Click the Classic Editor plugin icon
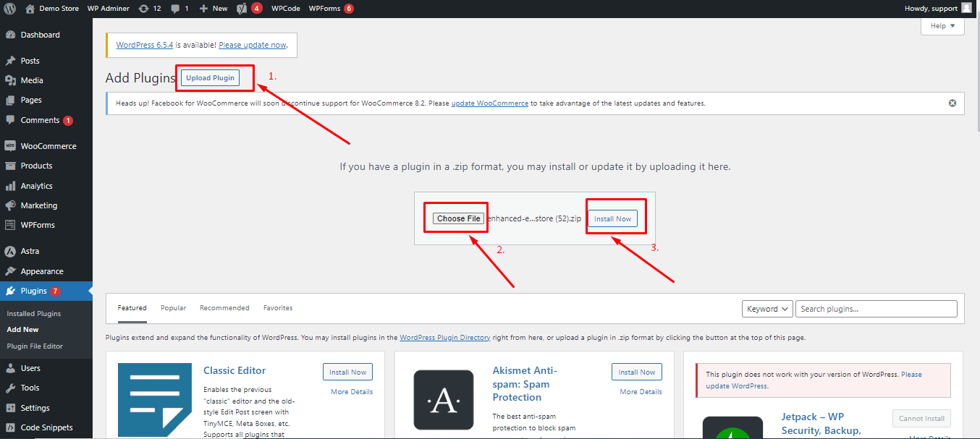The height and width of the screenshot is (439, 980). (x=155, y=400)
